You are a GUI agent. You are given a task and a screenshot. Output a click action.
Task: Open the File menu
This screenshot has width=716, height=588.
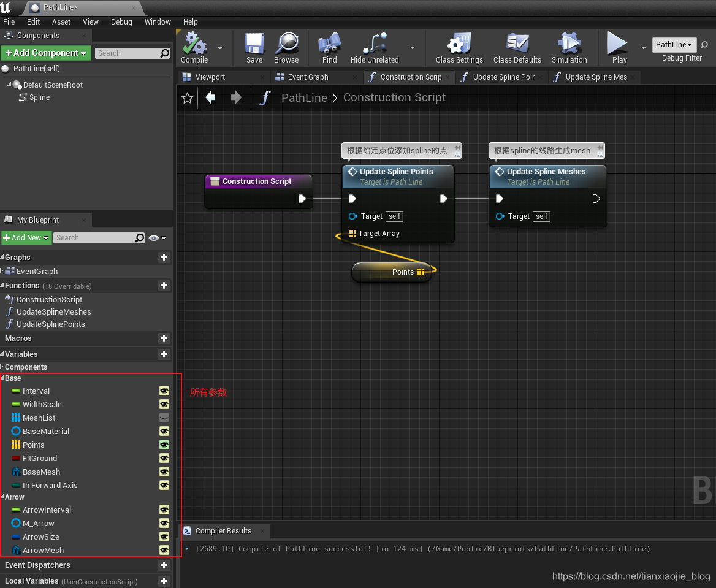(9, 22)
